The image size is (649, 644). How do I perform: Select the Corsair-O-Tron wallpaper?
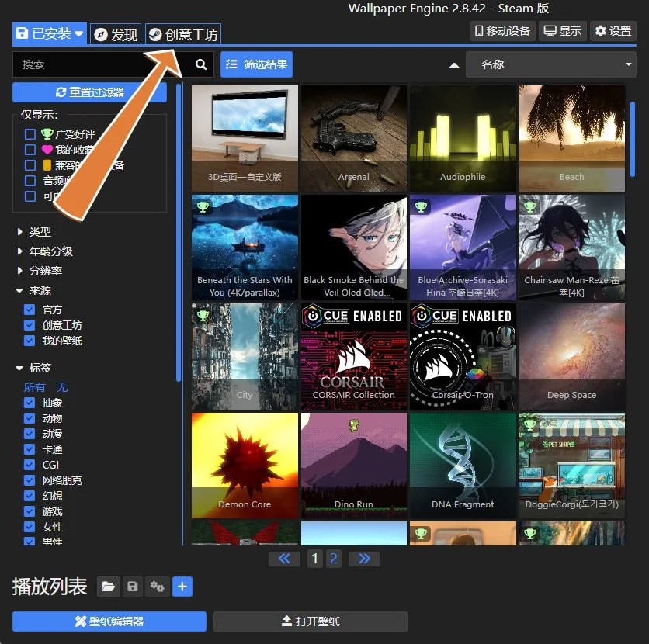pos(463,357)
